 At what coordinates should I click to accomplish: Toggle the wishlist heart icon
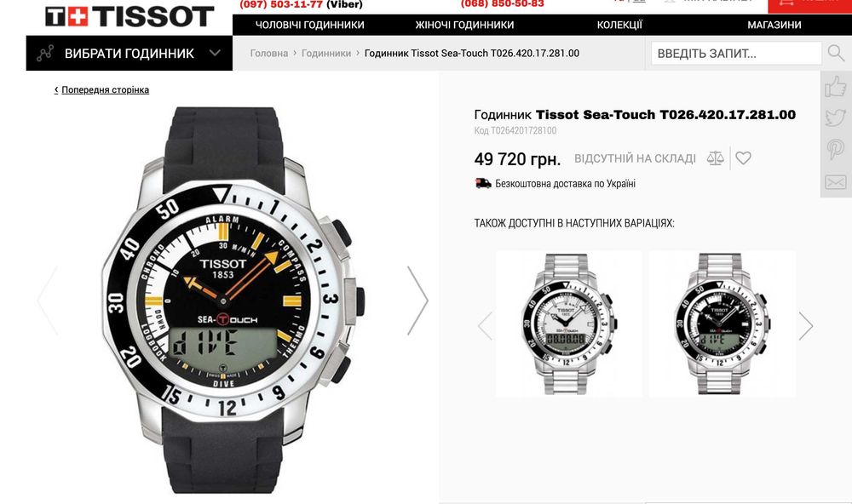[743, 158]
